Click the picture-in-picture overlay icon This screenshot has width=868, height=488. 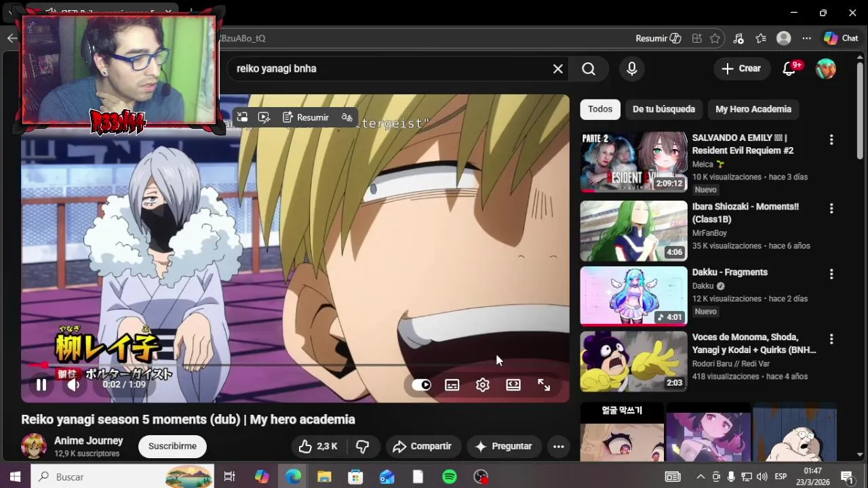coord(243,117)
